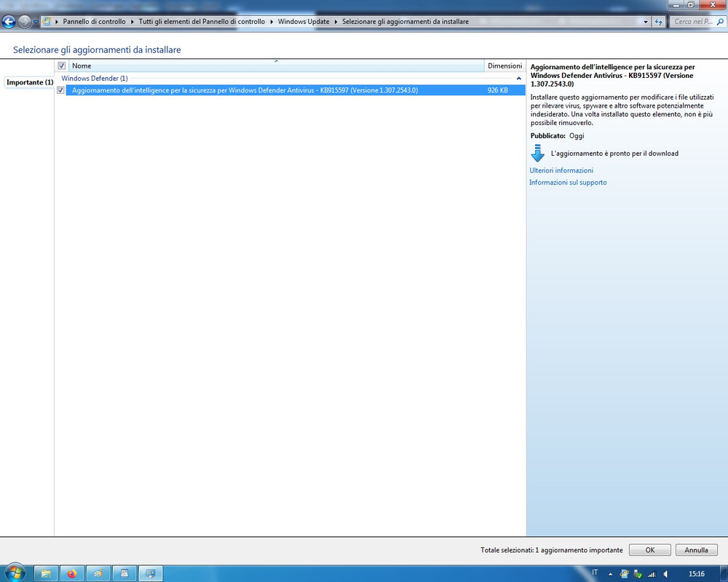The image size is (728, 582).
Task: Click the Show Desktop strip at taskbar end
Action: point(724,574)
